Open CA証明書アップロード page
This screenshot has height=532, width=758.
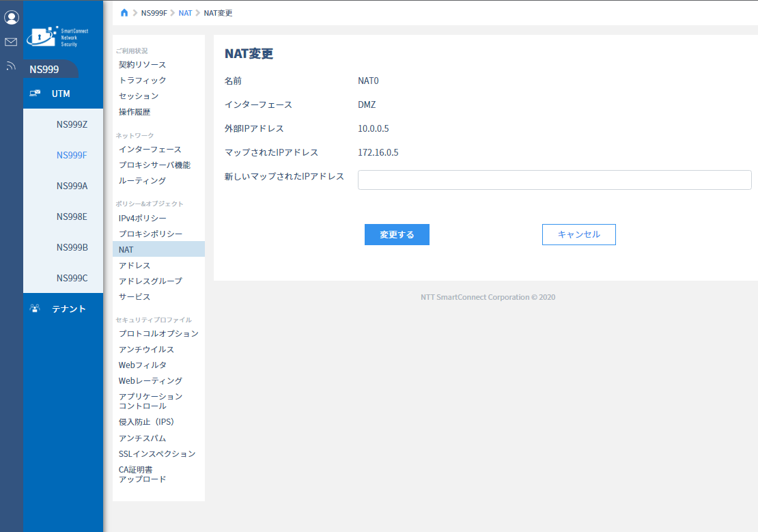coord(142,475)
